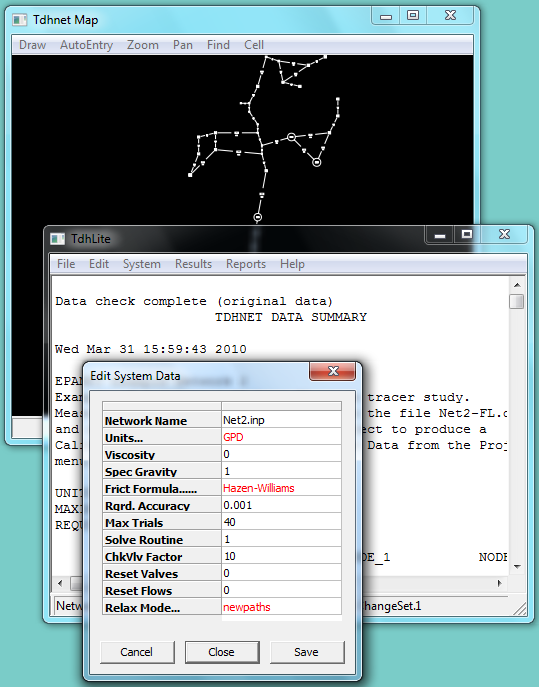Click the scroll-down arrow in TdhLite

517,567
